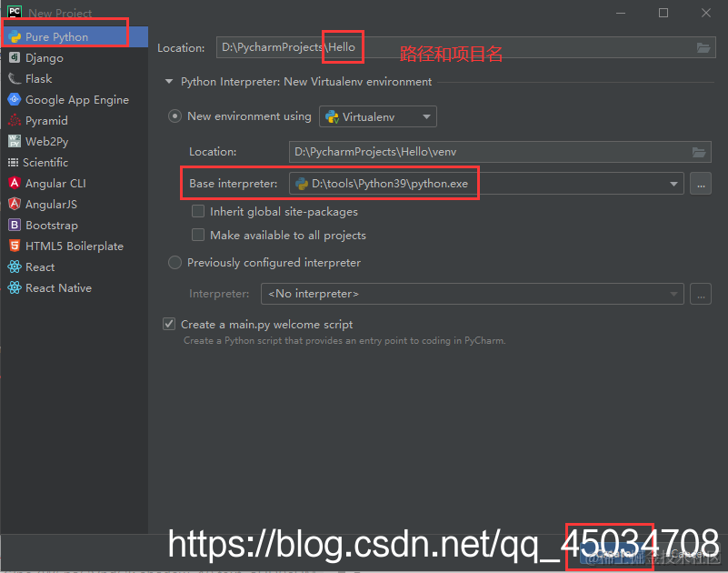Viewport: 728px width, 573px height.
Task: Select HTML5 Boilerplate project type
Action: 75,246
